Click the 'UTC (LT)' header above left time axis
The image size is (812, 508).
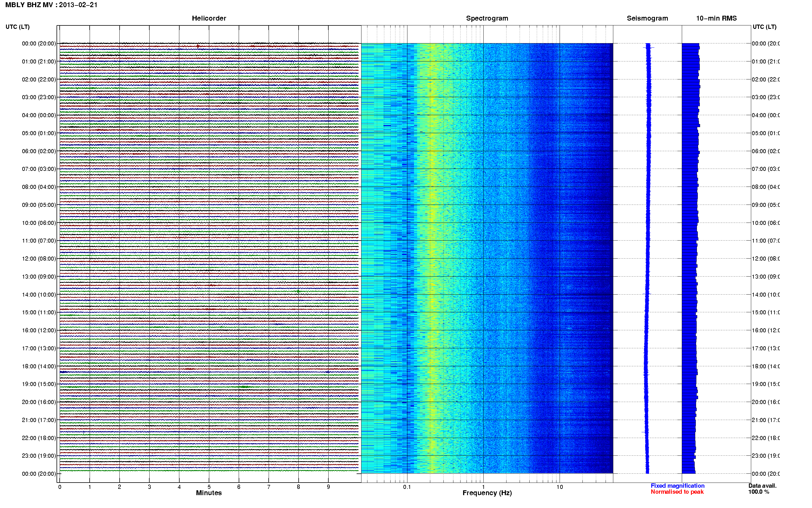(17, 27)
